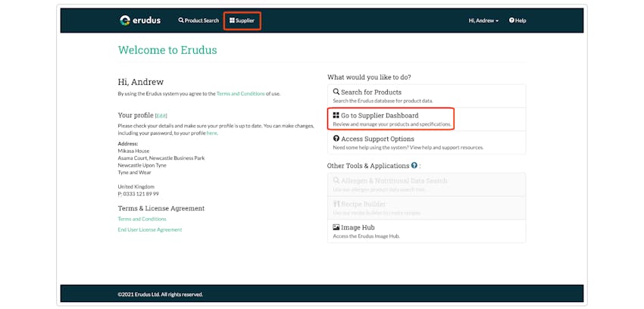Viewport: 644px width, 309px height.
Task: Click the magnifier icon beside Product Search
Action: (181, 20)
